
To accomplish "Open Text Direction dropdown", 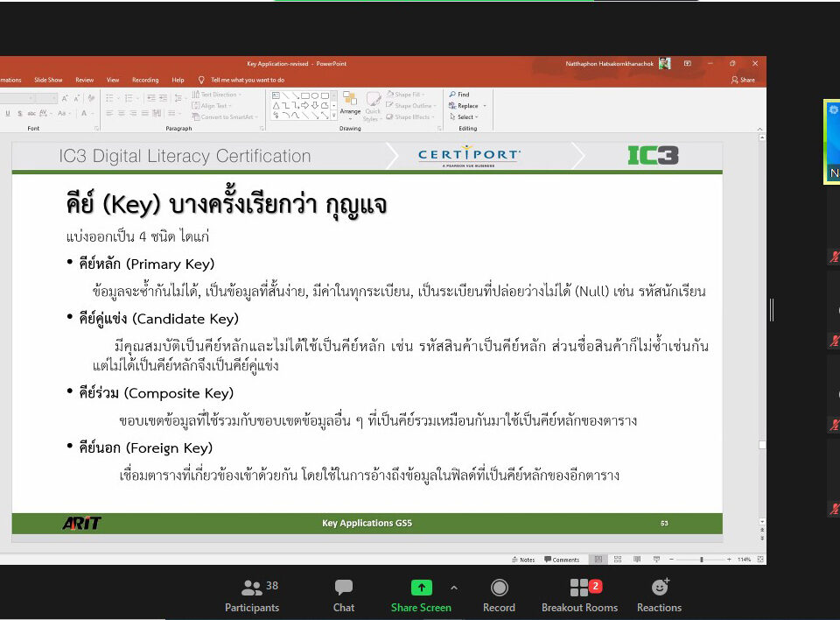I will pyautogui.click(x=217, y=95).
